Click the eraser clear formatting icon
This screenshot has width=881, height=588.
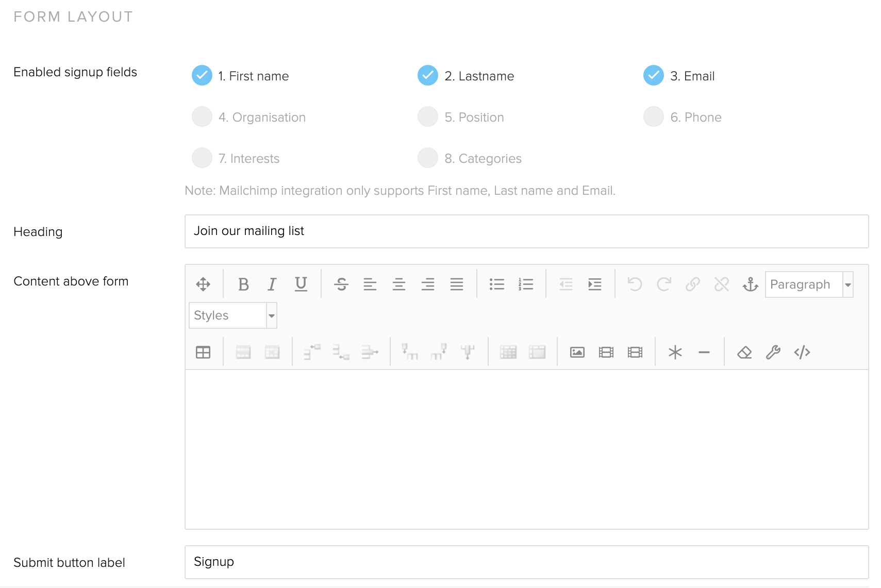744,352
